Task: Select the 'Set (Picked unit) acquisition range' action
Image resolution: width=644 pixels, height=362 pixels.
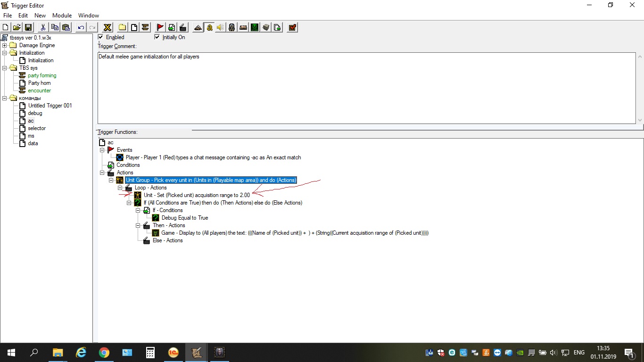Action: tap(197, 195)
